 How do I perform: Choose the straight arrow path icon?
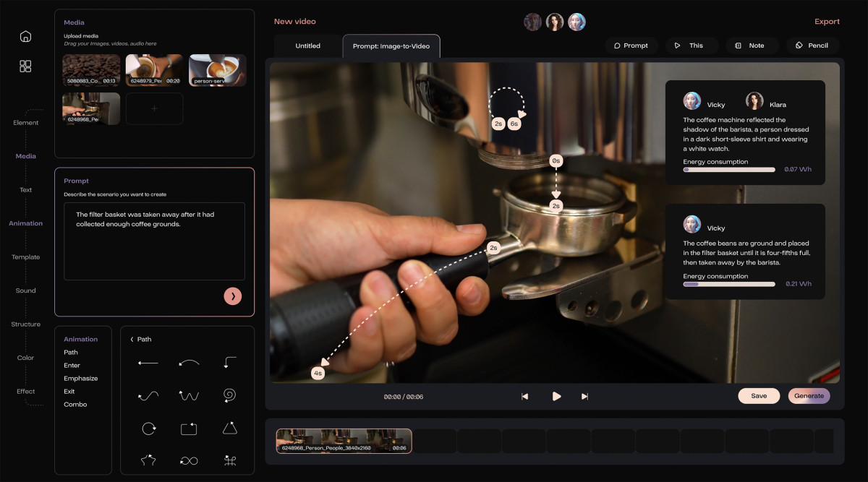pyautogui.click(x=148, y=363)
